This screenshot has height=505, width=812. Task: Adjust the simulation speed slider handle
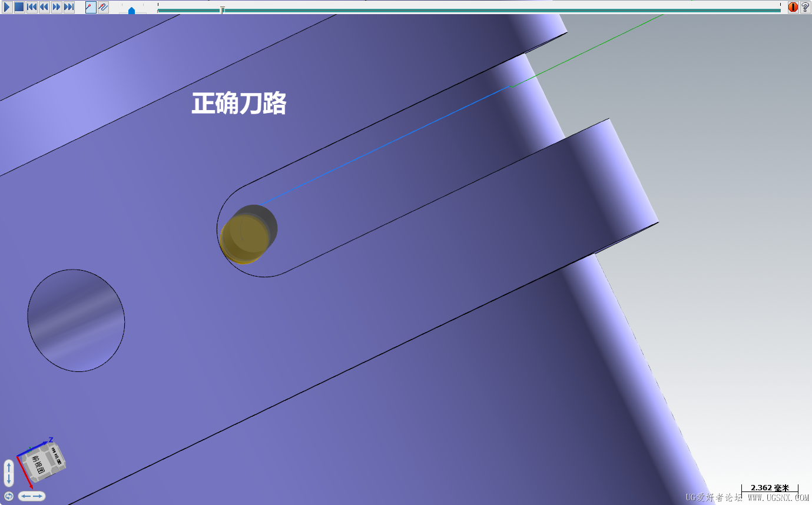[x=131, y=11]
